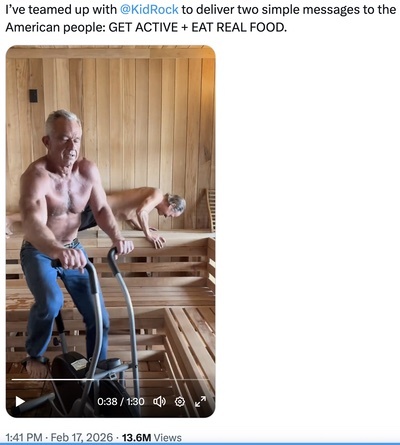Select the 'GET ACTIVE + EAT REAL FOOD' text
Viewport: 400px width, 445px height.
click(x=198, y=27)
